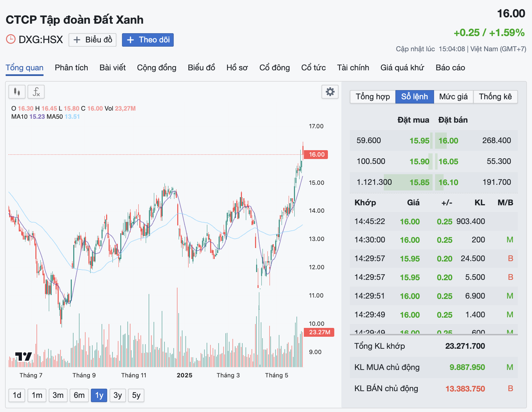Set chart range to 6m
532x412 pixels.
pos(79,395)
